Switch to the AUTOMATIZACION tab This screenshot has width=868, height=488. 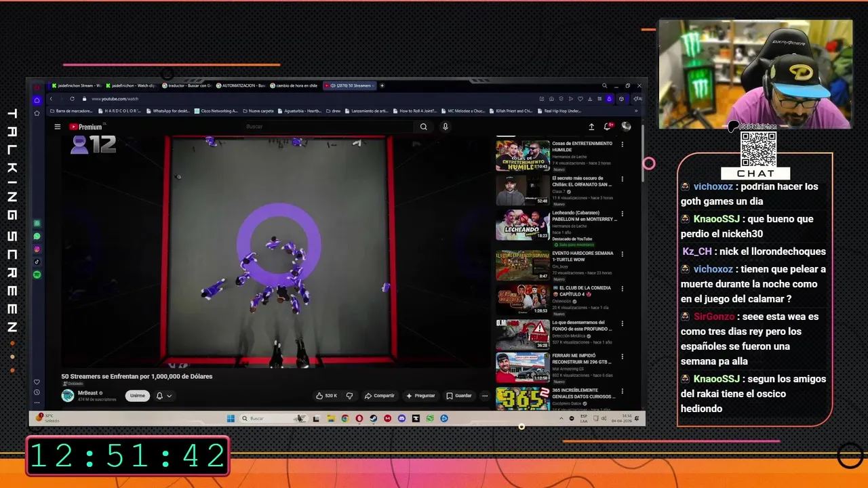pos(241,85)
